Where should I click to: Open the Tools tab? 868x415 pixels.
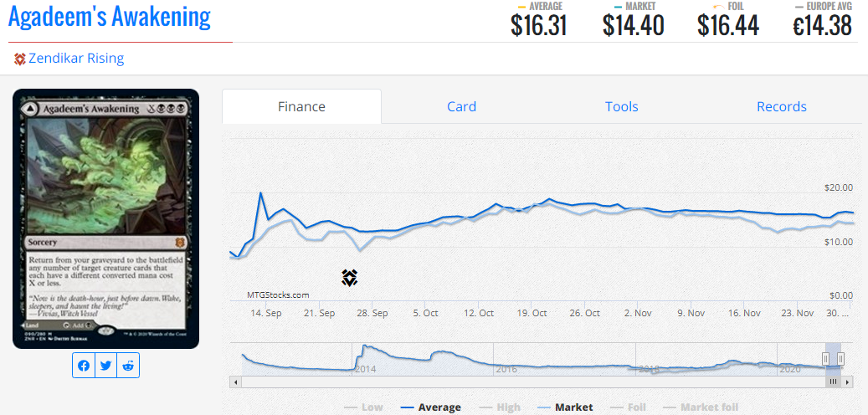tap(621, 106)
